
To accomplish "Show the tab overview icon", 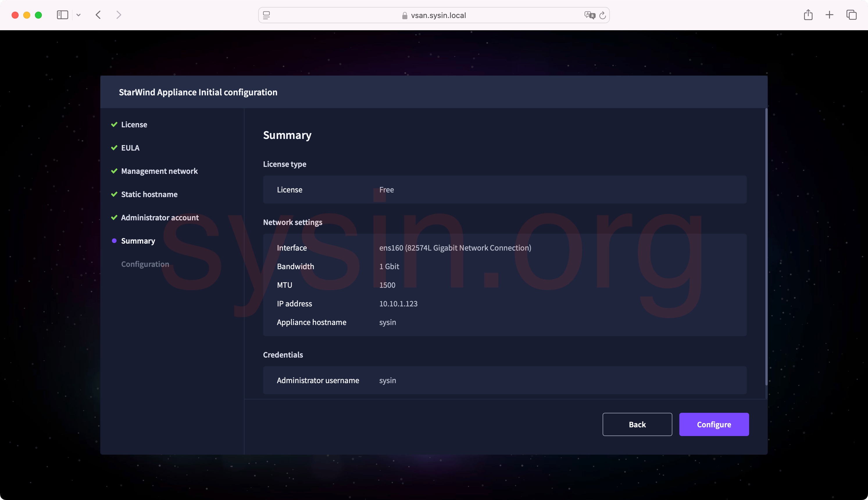I will point(851,15).
